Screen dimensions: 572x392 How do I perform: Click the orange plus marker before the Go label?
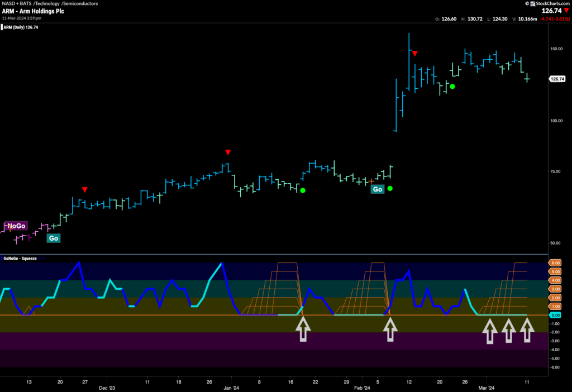(x=370, y=180)
